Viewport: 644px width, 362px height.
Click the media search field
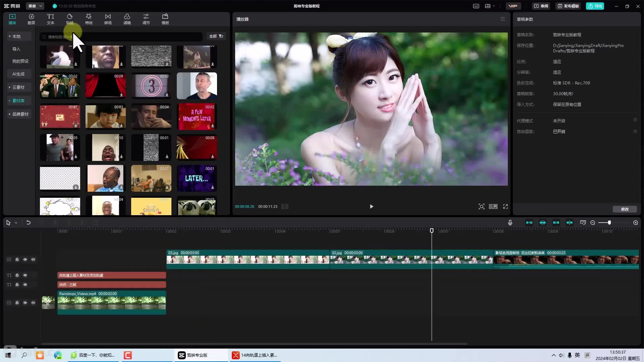[121, 37]
